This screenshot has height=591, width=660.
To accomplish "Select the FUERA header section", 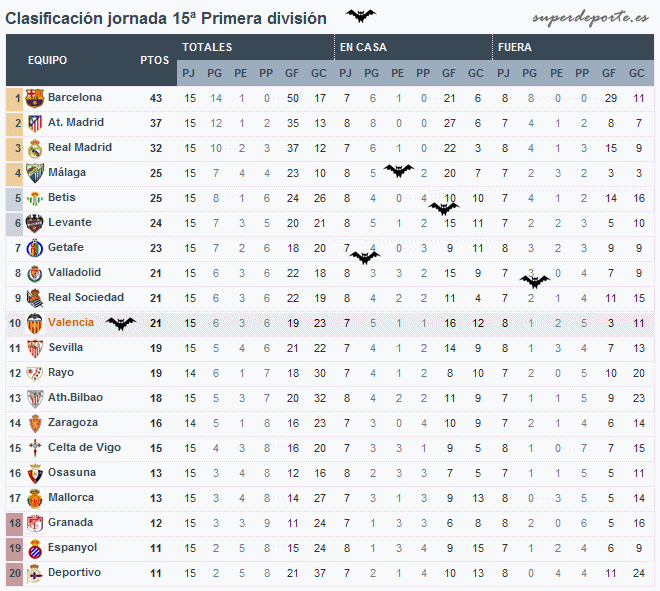I will tap(573, 47).
